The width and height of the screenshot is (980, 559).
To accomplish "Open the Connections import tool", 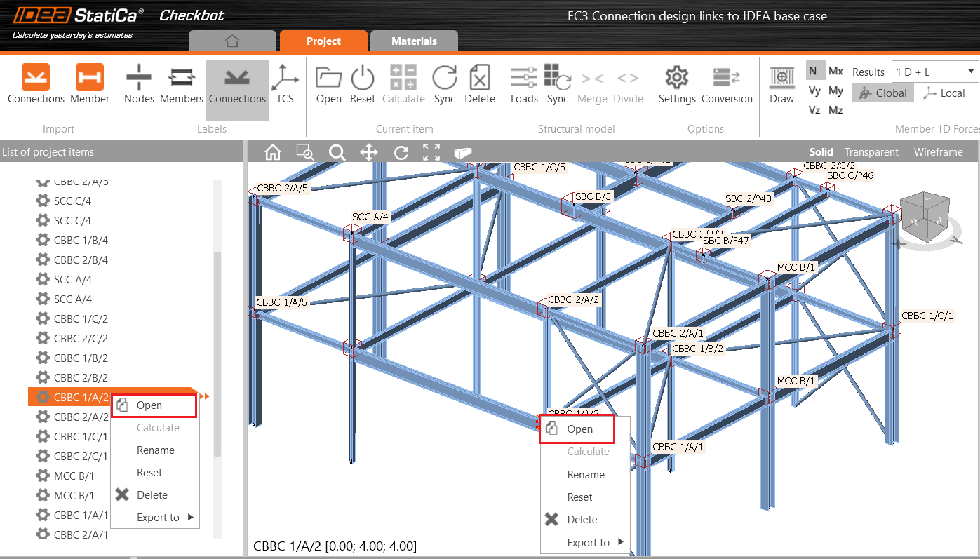I will [36, 83].
